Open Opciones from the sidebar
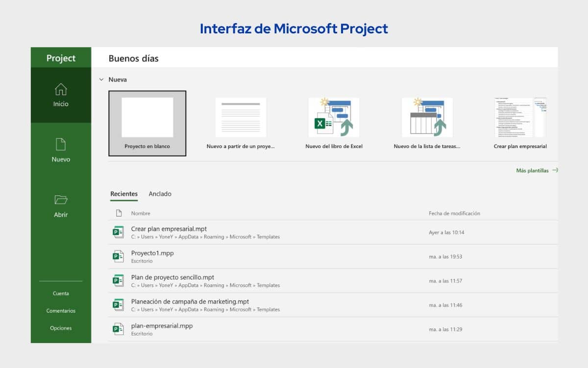Screen dimensions: 588x368 pos(60,328)
